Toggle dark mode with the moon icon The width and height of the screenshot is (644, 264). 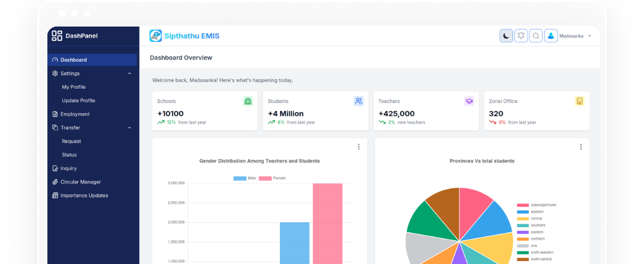click(506, 36)
